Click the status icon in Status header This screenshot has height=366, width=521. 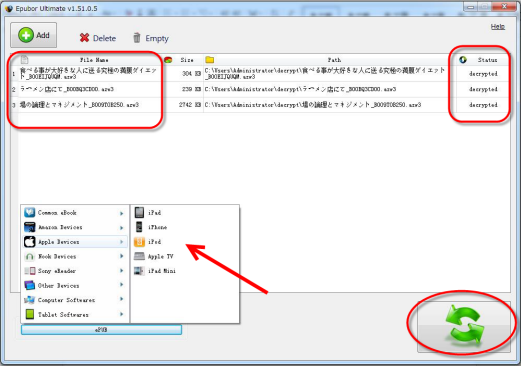coord(463,60)
